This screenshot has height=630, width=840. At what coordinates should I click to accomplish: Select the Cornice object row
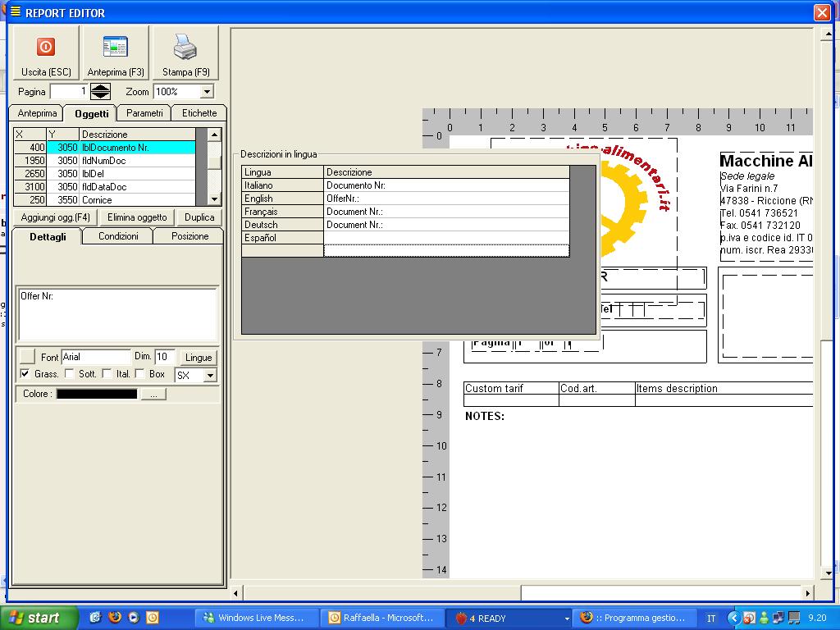(104, 200)
